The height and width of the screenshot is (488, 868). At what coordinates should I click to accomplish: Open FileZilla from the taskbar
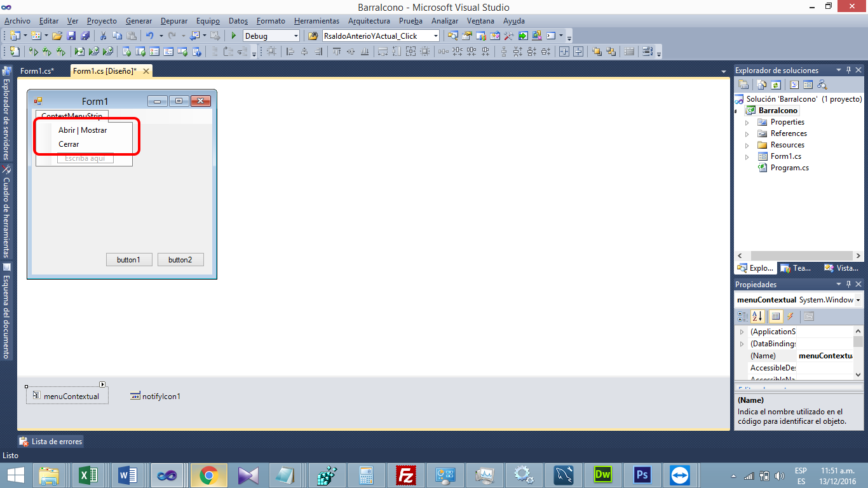click(405, 475)
